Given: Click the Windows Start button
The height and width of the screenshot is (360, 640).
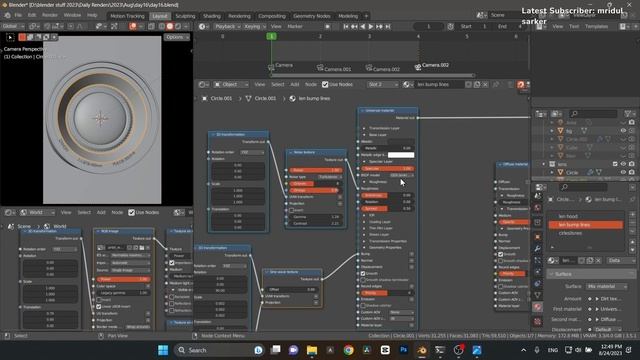Looking at the screenshot, I should 163,350.
